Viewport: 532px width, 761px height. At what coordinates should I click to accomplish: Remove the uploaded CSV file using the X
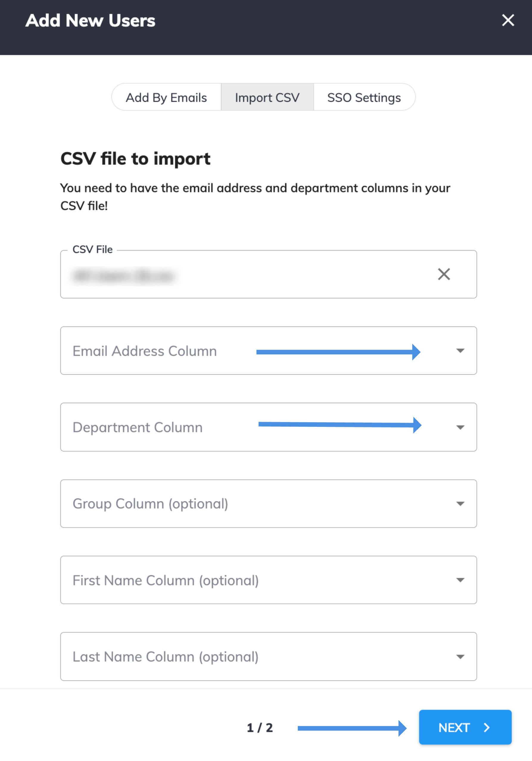(444, 275)
